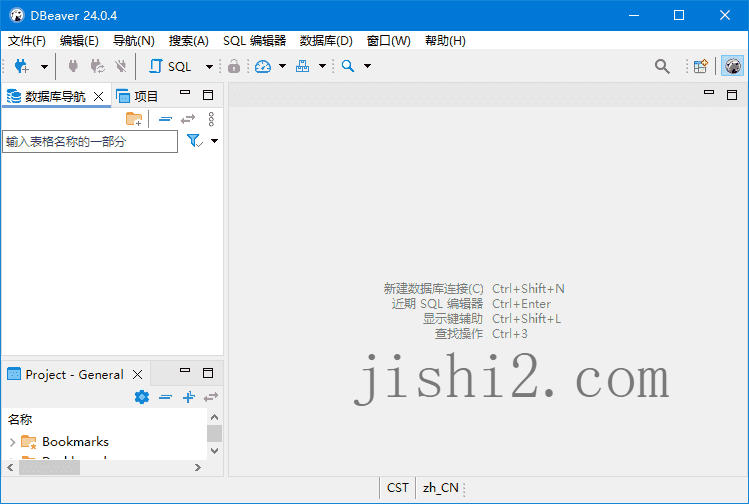
Task: Click project panel horizontal scrollbar thumb
Action: tap(49, 467)
